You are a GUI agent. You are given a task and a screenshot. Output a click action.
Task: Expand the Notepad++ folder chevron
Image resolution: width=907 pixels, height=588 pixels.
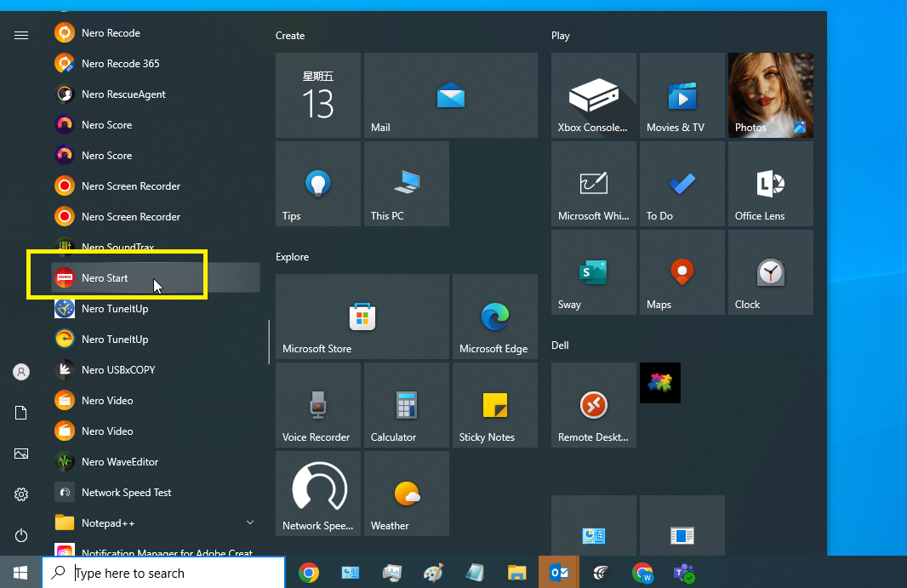250,522
